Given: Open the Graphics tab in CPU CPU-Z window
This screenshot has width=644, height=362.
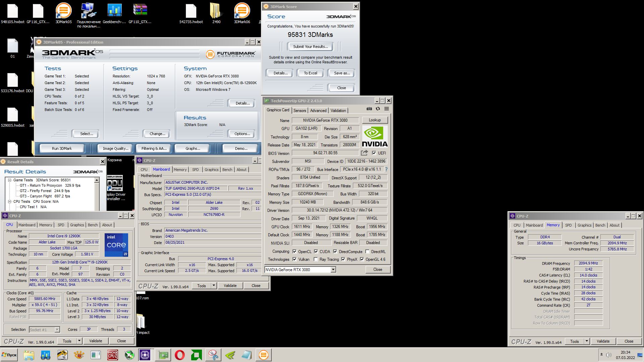Looking at the screenshot, I should 77,225.
